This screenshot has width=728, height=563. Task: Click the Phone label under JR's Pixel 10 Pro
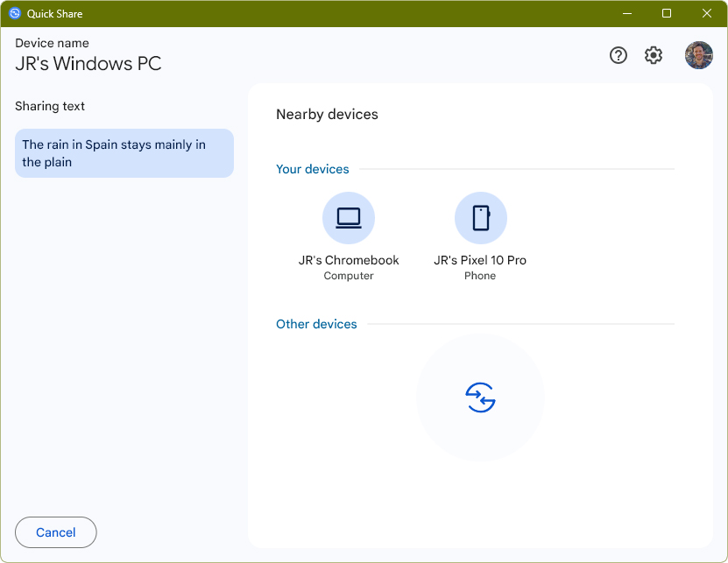coord(480,275)
